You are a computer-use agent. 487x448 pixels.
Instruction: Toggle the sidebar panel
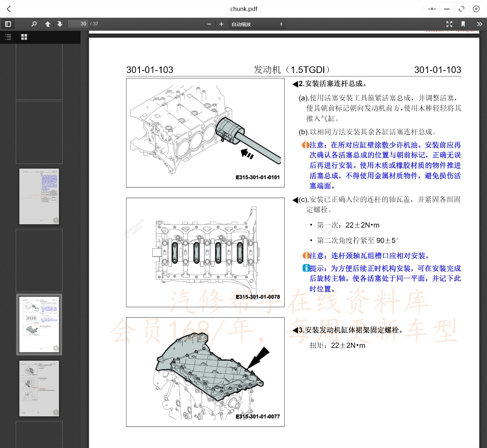[x=8, y=24]
